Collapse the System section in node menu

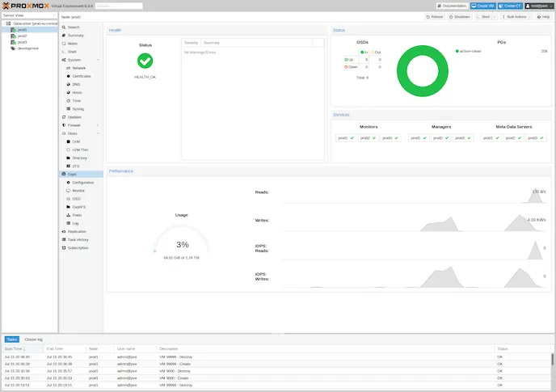pos(99,60)
